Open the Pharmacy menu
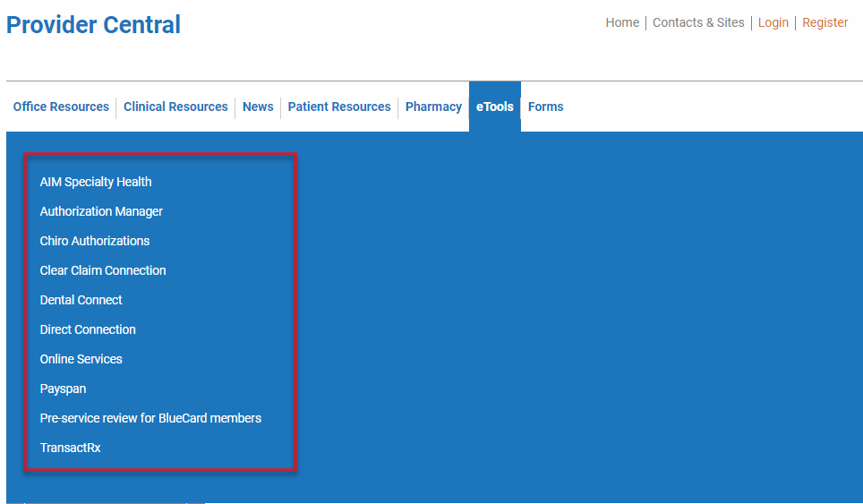 click(433, 107)
